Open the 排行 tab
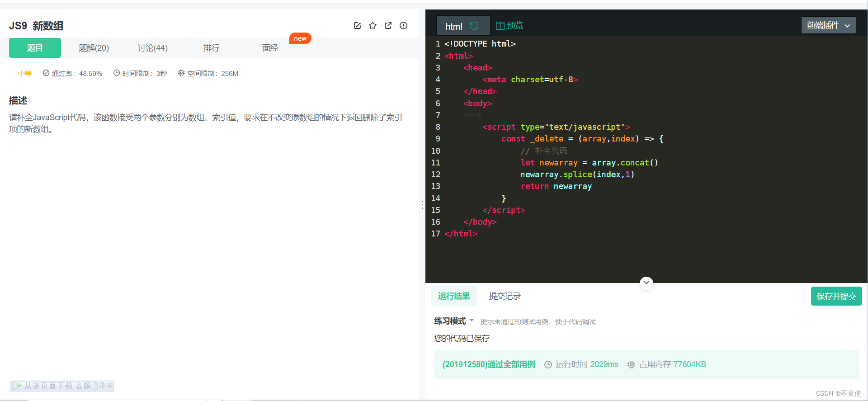This screenshot has width=868, height=401. coord(211,48)
